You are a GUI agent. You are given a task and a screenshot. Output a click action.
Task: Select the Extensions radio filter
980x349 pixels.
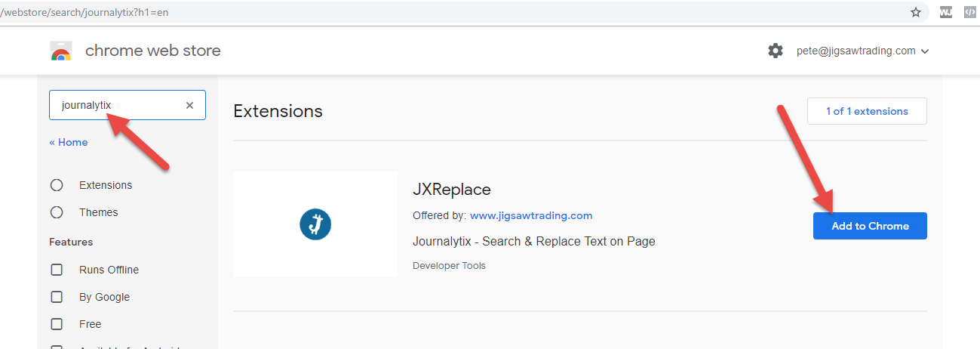57,185
